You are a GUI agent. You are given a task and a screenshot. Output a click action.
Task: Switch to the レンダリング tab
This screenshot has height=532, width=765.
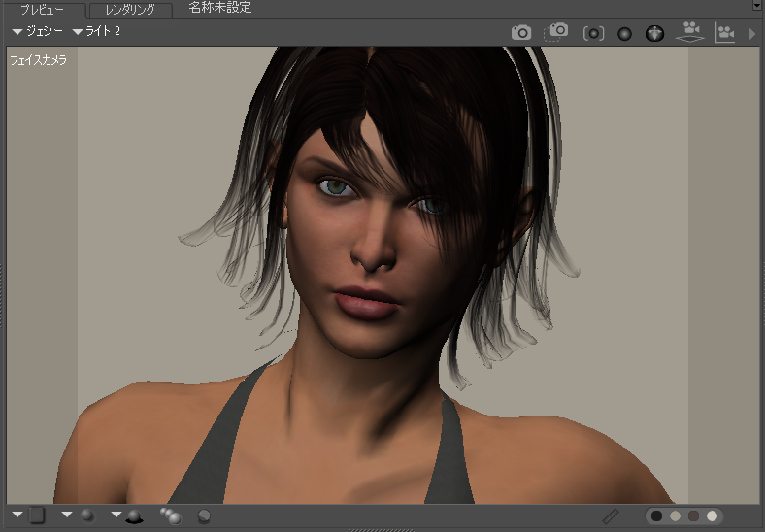click(130, 10)
